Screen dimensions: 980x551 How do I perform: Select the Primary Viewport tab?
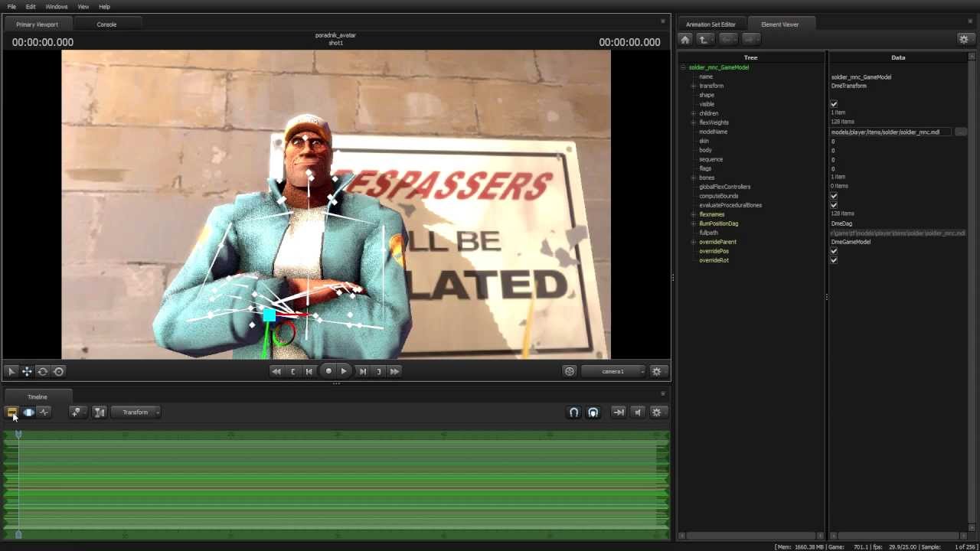37,24
